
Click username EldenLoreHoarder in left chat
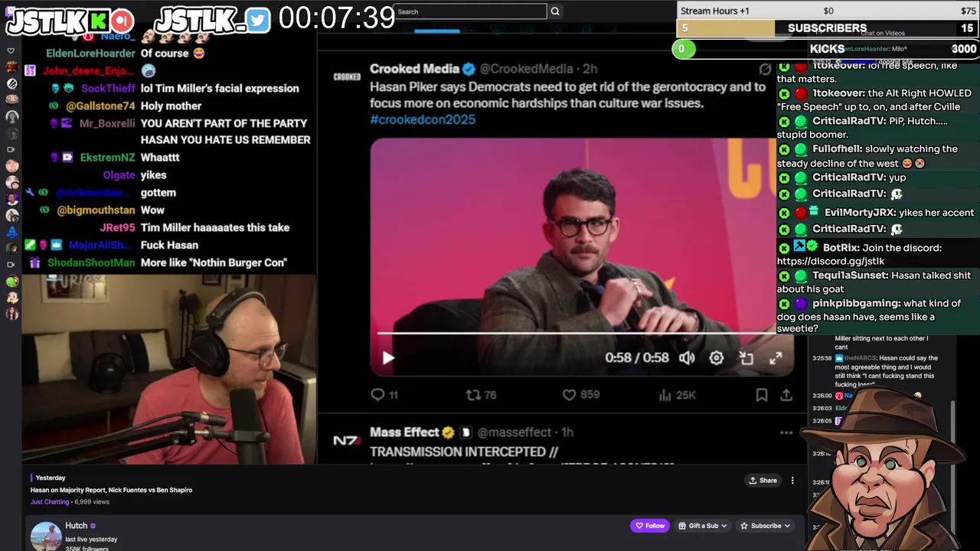(90, 54)
